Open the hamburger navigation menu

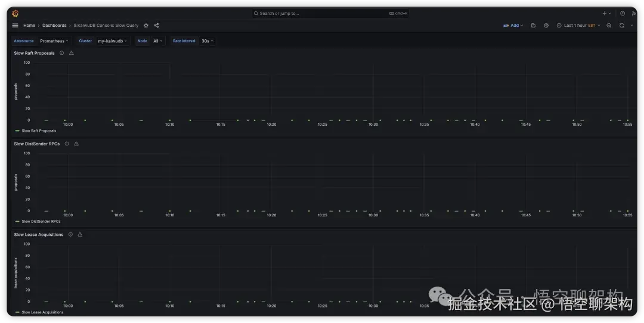coord(15,26)
